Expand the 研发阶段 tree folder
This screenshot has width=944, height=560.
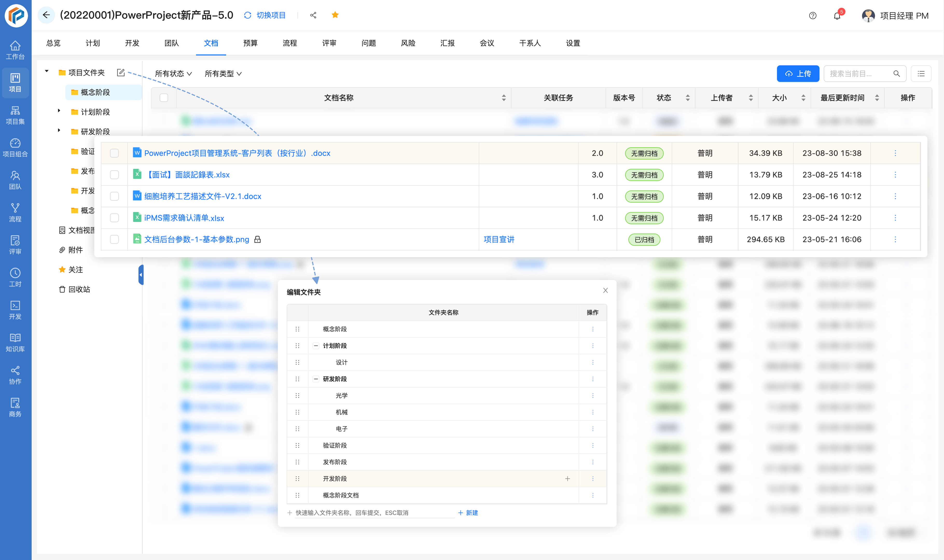coord(59,130)
